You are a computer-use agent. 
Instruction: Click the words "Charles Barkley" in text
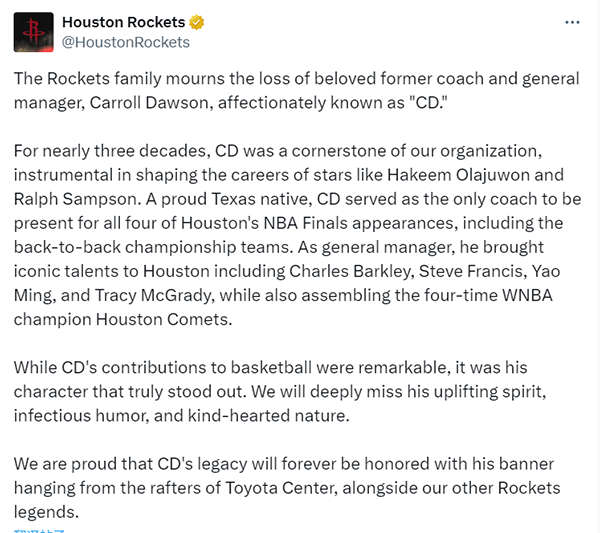[x=351, y=271]
